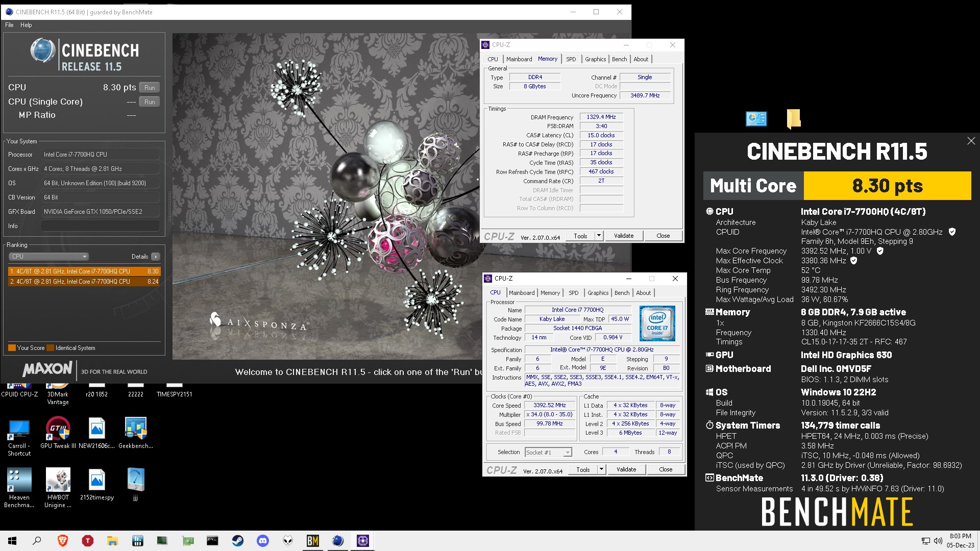Open CPUID CPU-Z desktop shortcut
Viewport: 980px width, 551px height.
tap(19, 391)
